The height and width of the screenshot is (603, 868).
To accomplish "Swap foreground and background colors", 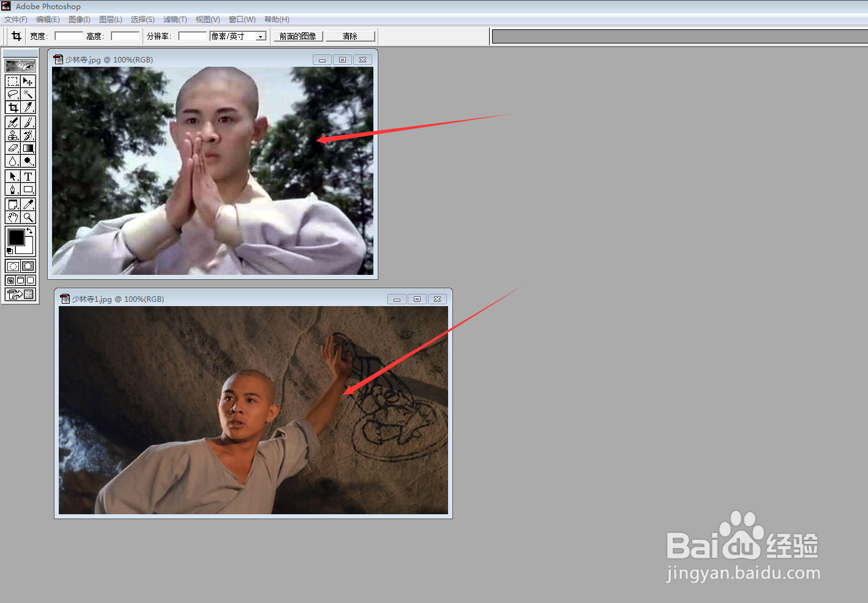I will pos(29,231).
